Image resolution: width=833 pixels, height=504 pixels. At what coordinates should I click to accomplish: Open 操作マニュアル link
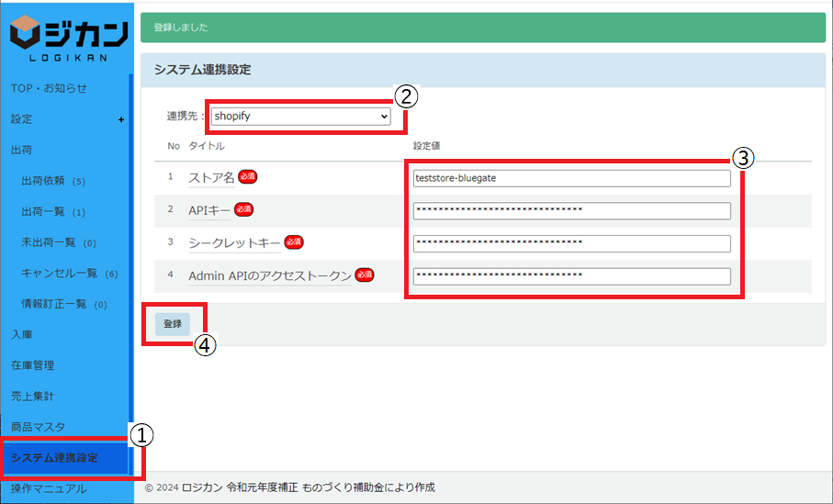(49, 488)
